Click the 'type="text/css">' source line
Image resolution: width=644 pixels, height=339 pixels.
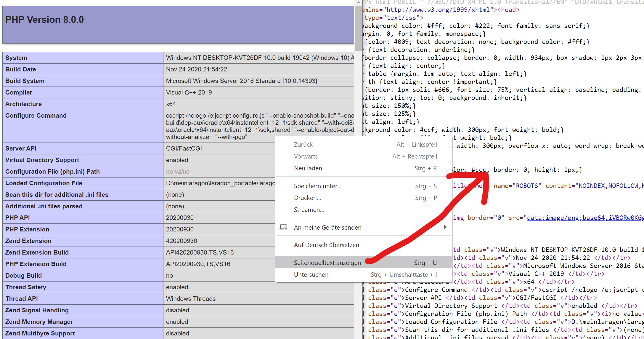point(394,18)
